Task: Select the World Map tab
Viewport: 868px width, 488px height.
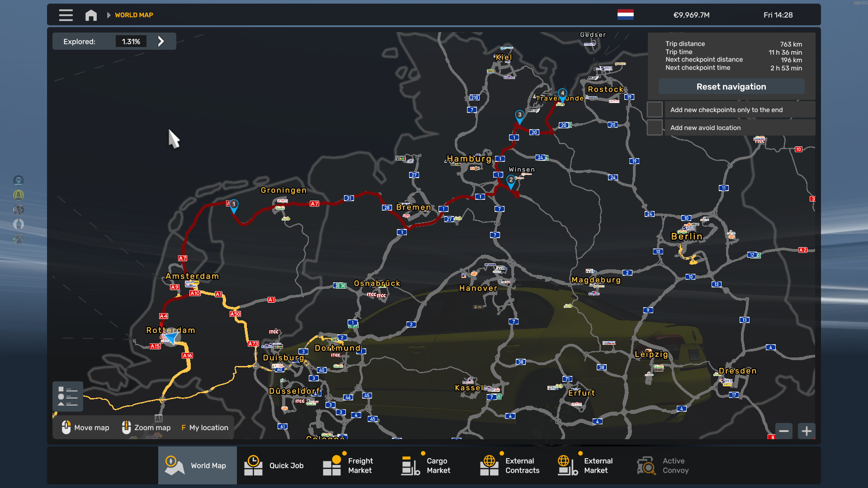Action: 198,465
